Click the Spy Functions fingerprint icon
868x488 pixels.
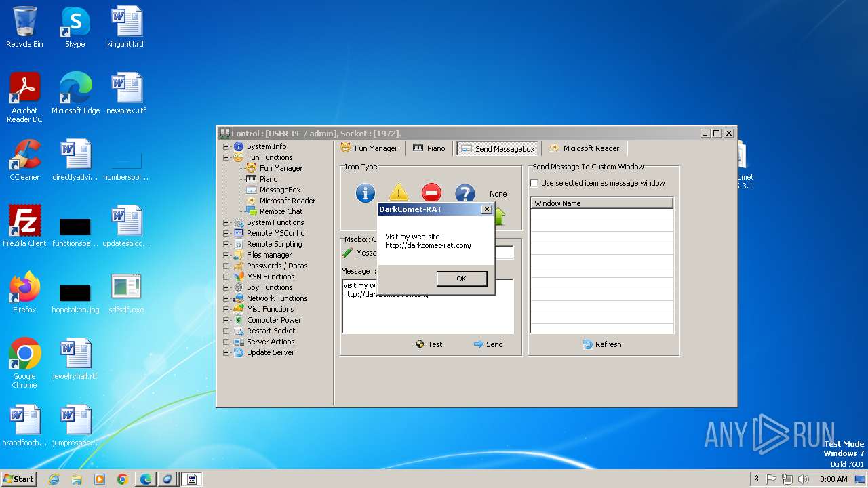239,287
